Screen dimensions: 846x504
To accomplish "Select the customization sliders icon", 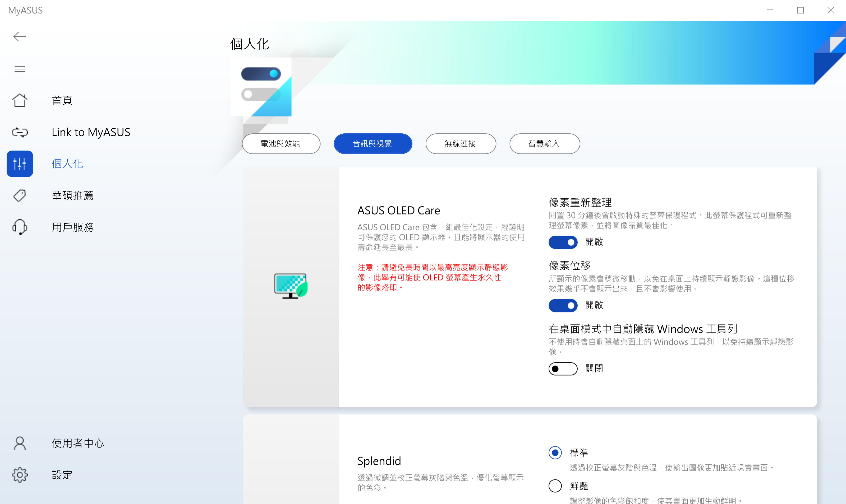I will [20, 164].
